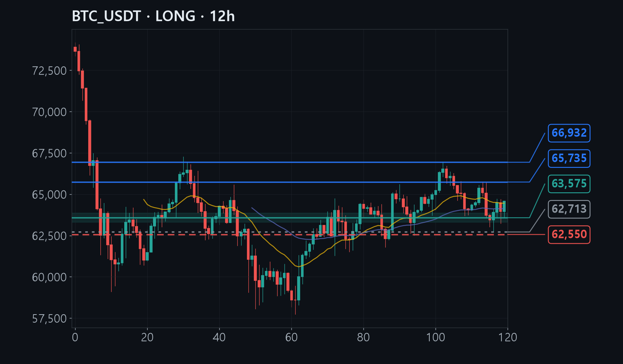Click the 66,932 blue price label
The image size is (623, 364).
click(x=569, y=133)
